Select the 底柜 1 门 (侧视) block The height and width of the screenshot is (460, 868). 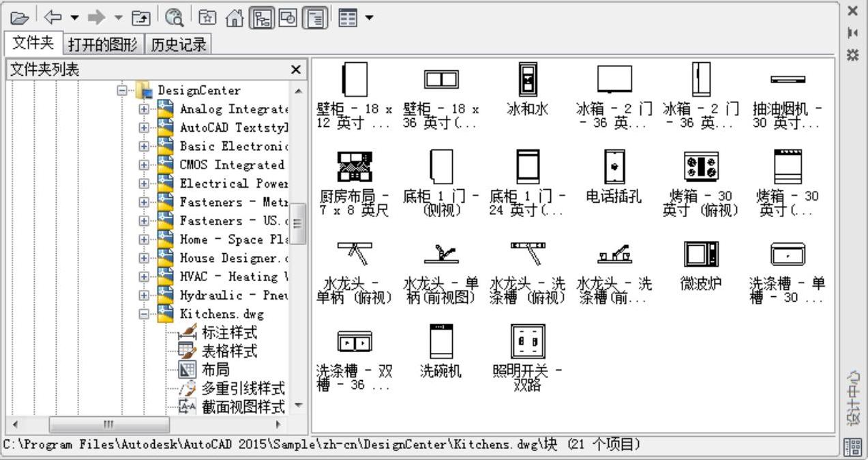[441, 183]
